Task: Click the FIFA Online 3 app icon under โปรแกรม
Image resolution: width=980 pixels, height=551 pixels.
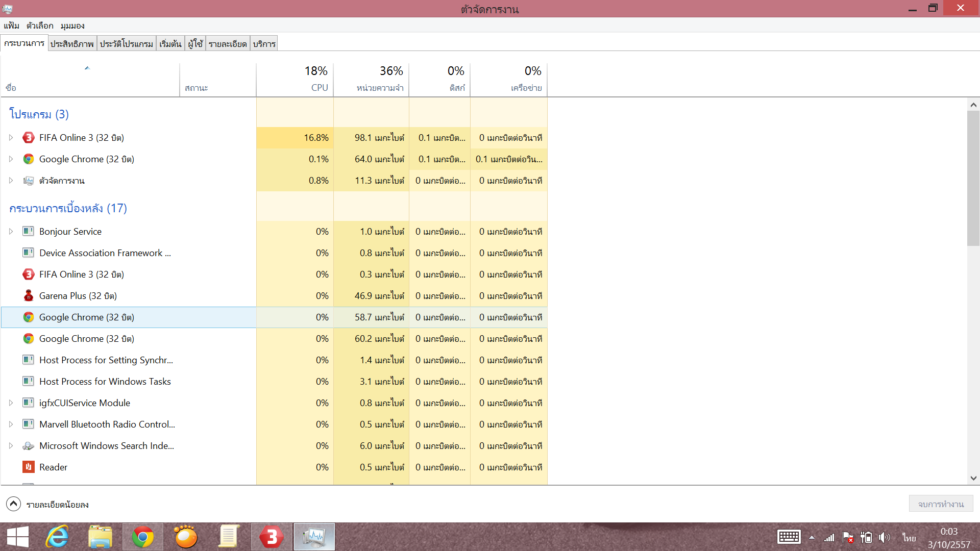Action: (29, 138)
